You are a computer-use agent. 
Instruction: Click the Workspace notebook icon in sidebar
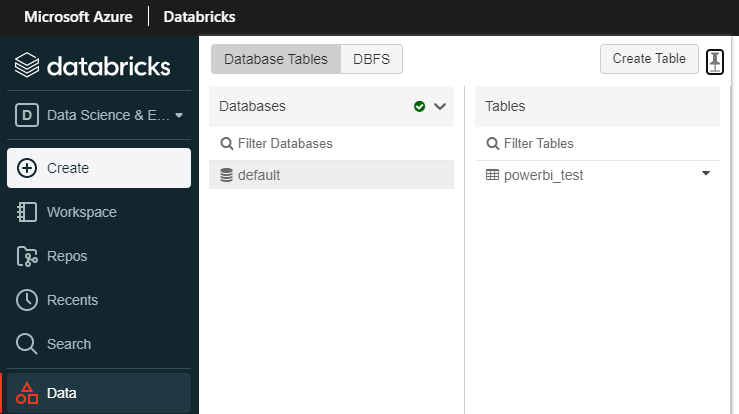pyautogui.click(x=27, y=212)
